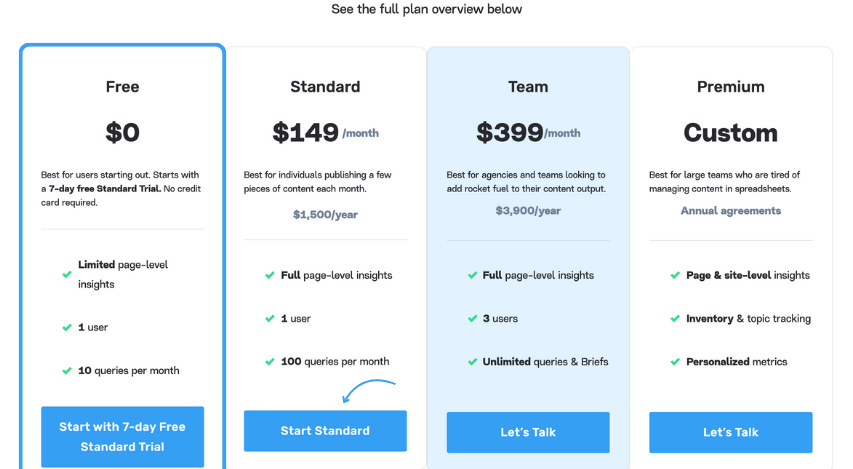Click the Start Standard button
This screenshot has height=469, width=853.
tap(325, 431)
